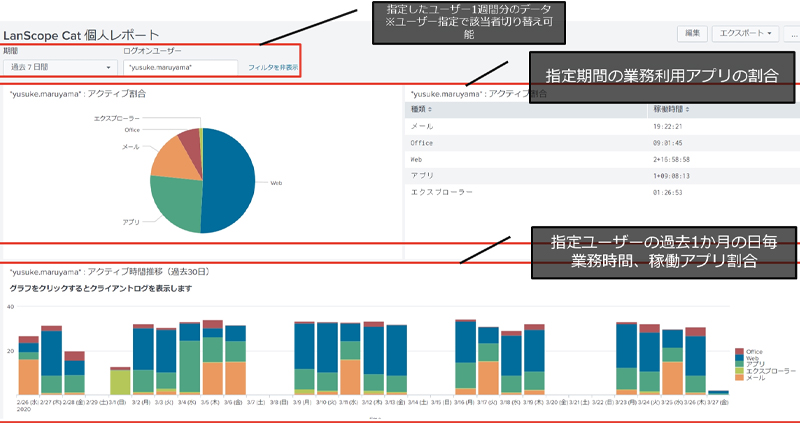The image size is (800, 423).
Task: Click the アプリ legend color swatch
Action: [x=740, y=364]
